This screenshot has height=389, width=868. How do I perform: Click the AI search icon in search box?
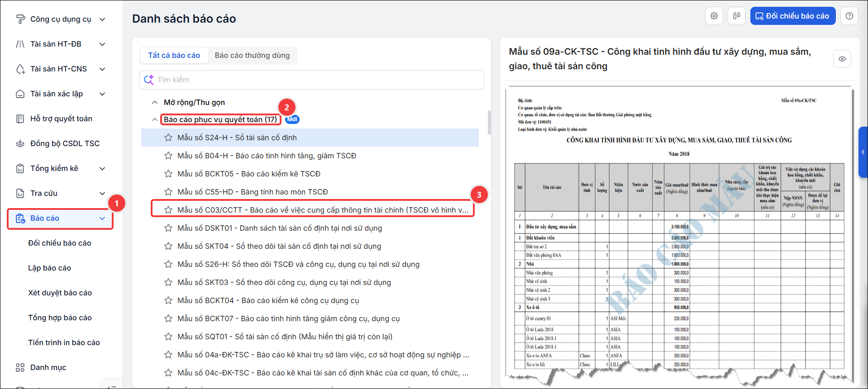coord(149,80)
